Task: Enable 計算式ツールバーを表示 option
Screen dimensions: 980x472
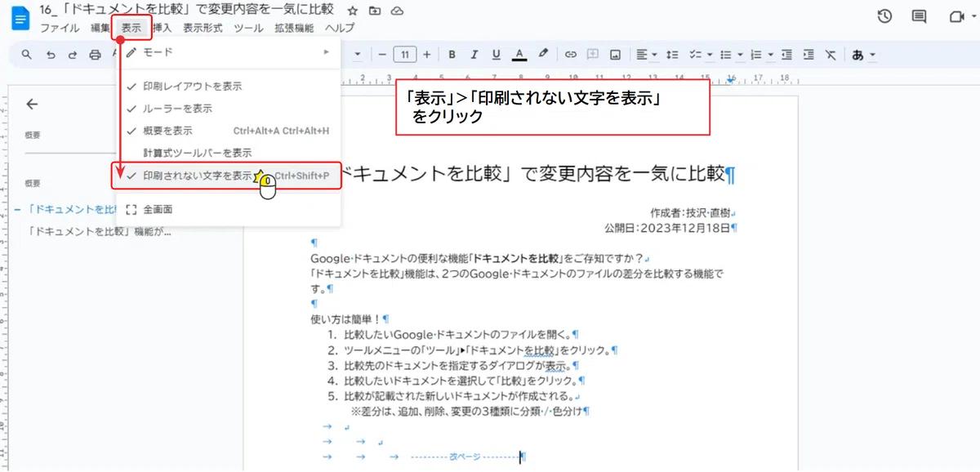Action: click(198, 153)
